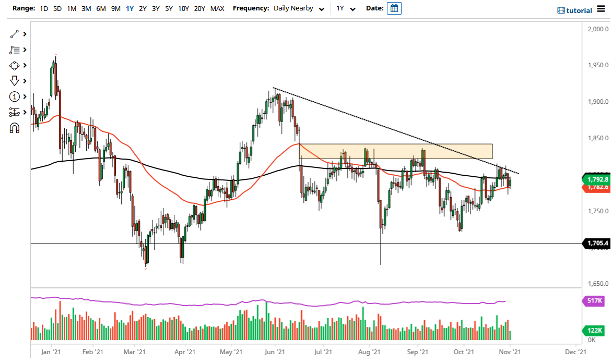This screenshot has height=364, width=612.
Task: Select the trend line drawing tool
Action: [x=15, y=34]
